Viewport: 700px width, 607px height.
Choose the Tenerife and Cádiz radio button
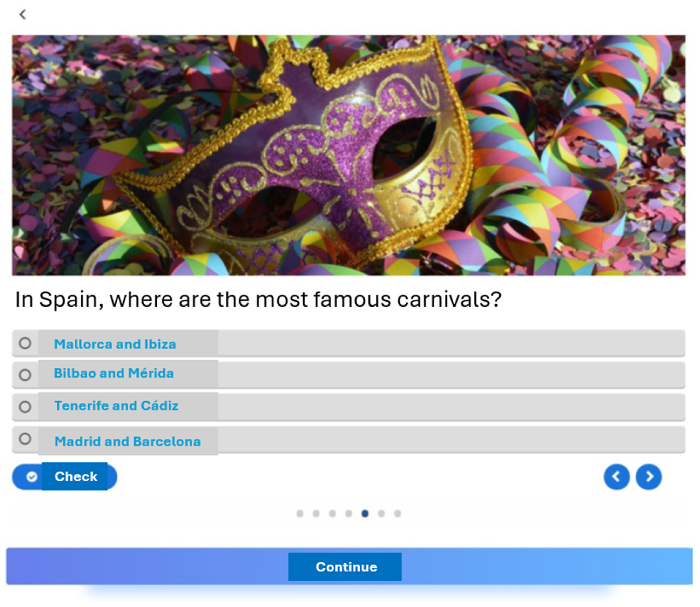[x=25, y=406]
